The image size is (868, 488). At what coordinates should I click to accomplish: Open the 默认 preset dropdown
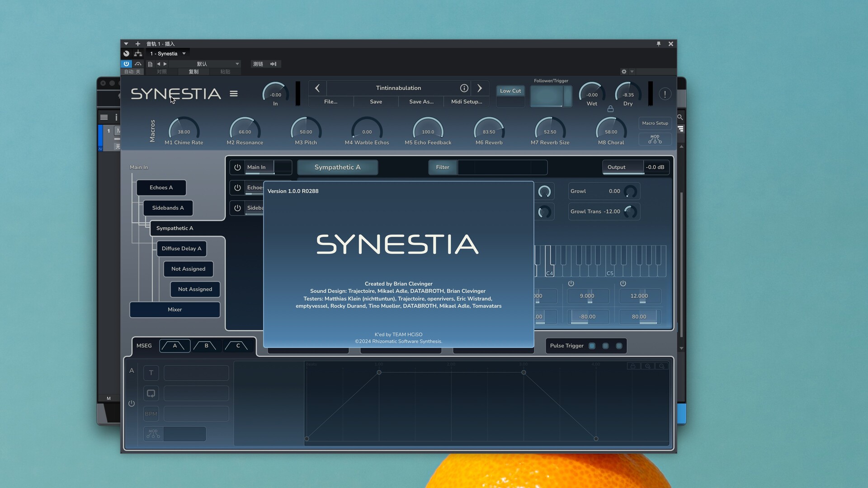click(x=205, y=64)
